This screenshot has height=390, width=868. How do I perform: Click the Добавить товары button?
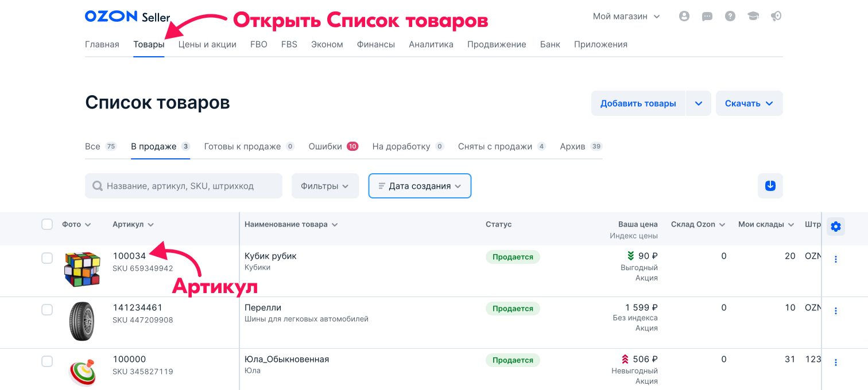click(638, 103)
